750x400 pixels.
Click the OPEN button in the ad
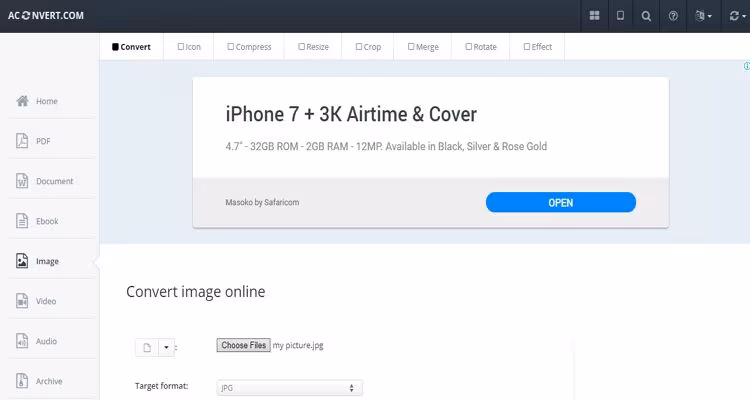click(561, 202)
